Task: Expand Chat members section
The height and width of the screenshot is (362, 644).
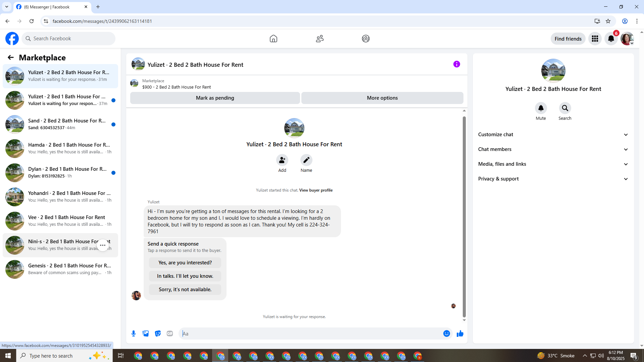Action: 553,149
